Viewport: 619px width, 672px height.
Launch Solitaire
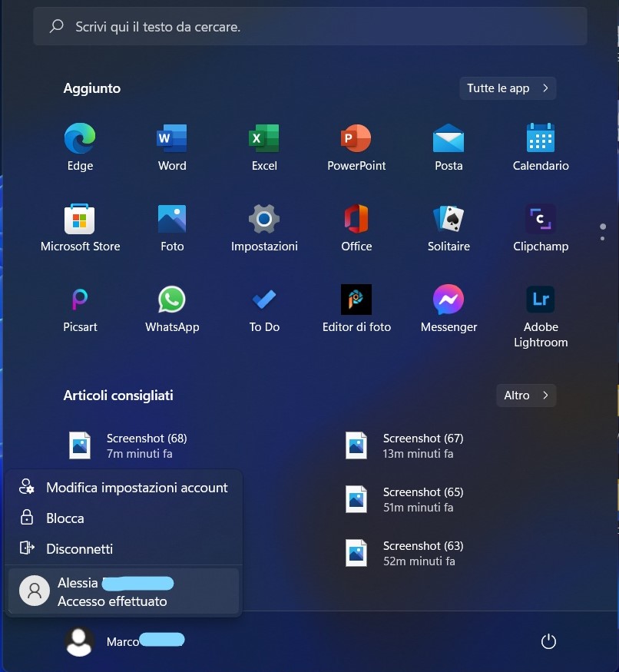click(x=449, y=227)
